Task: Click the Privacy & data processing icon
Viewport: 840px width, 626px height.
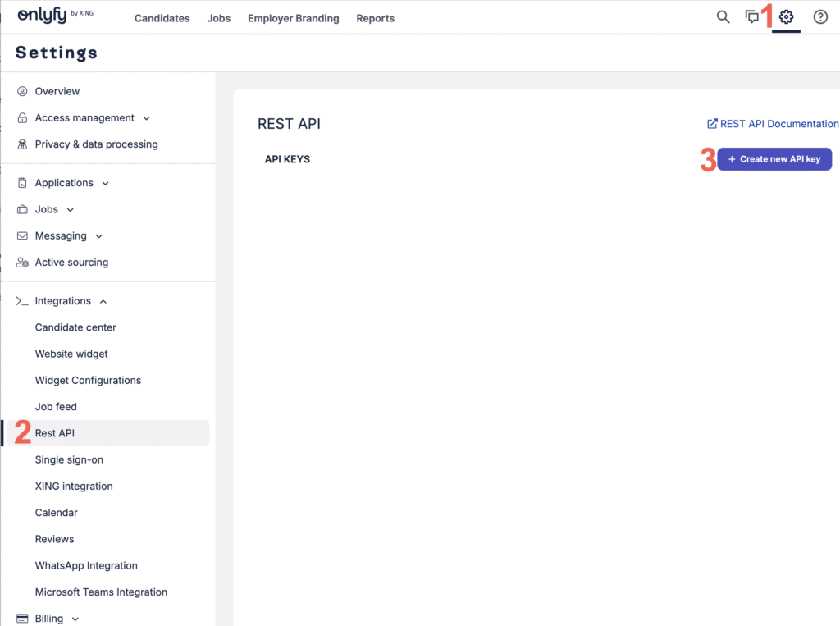Action: pos(22,144)
